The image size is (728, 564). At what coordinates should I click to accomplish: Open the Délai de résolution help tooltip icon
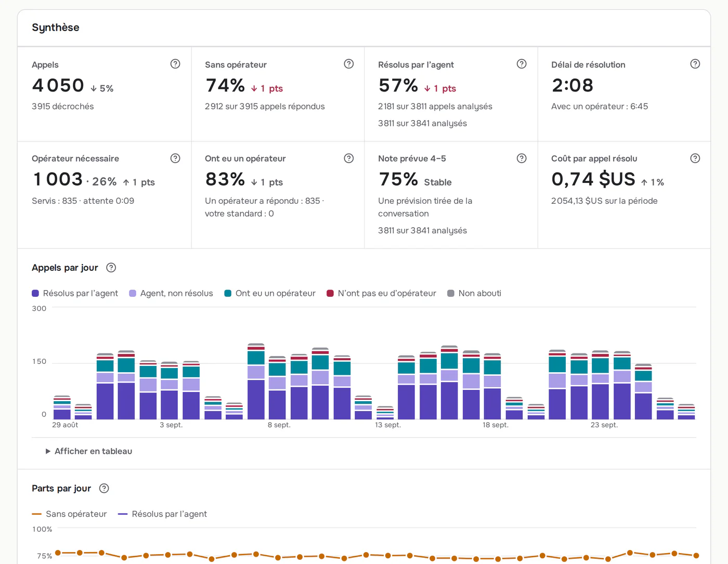click(695, 64)
